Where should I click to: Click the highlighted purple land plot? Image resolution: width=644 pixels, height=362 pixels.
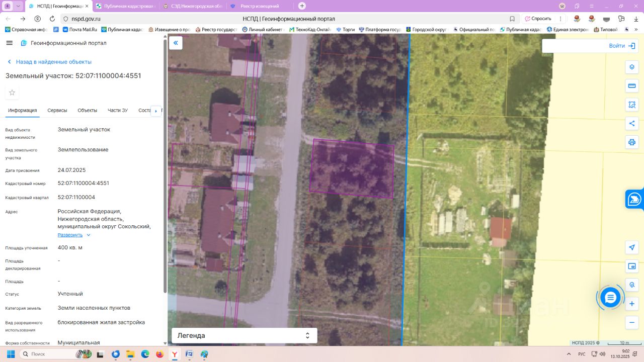point(352,168)
